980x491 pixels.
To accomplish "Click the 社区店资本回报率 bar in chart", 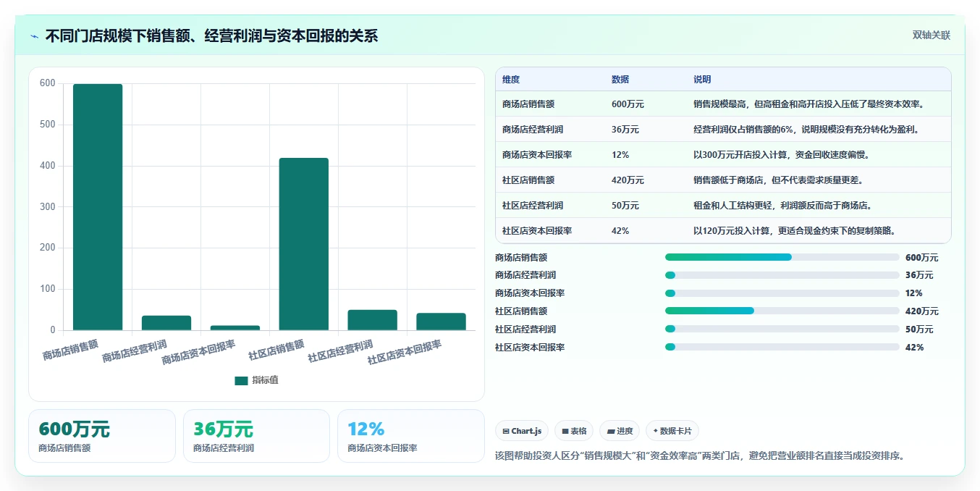I will point(442,322).
